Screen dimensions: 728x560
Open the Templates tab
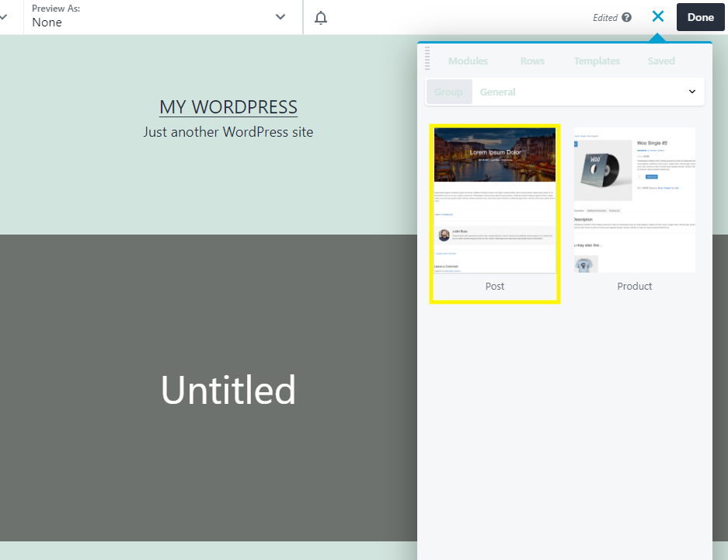click(x=597, y=61)
